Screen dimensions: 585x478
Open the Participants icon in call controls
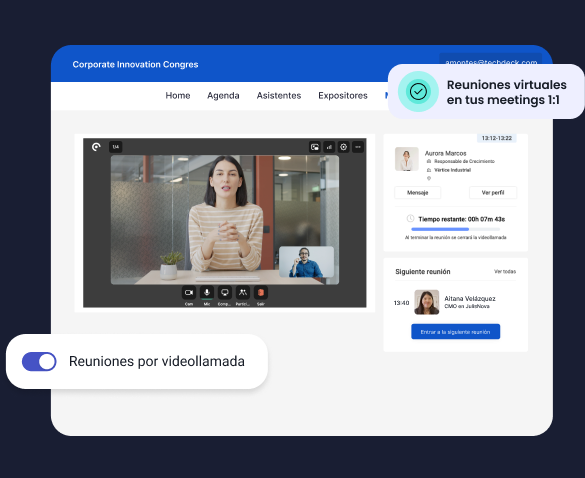(x=243, y=293)
